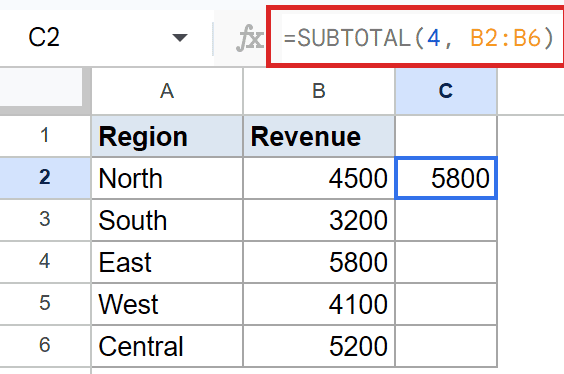Click the fx function icon
This screenshot has height=374, width=564.
pyautogui.click(x=250, y=38)
